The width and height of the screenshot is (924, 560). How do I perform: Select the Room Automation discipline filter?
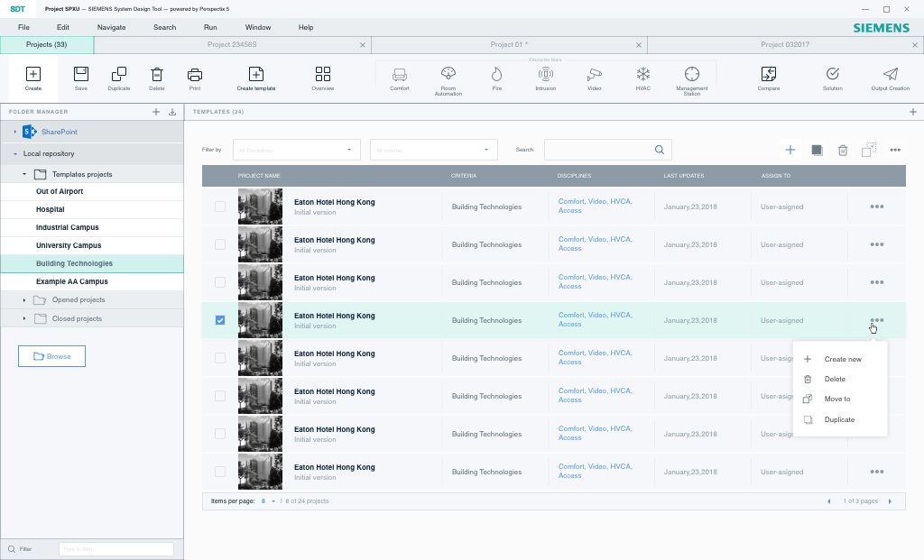click(448, 73)
